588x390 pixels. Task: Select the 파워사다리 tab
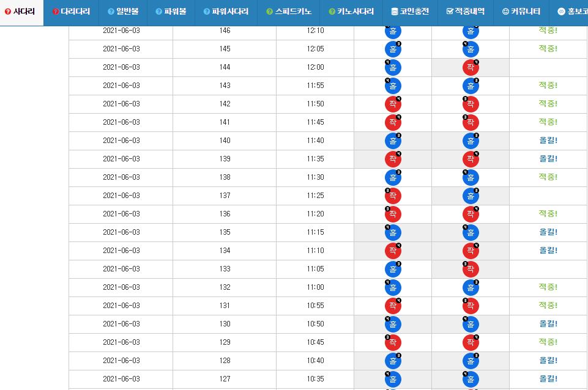[226, 12]
